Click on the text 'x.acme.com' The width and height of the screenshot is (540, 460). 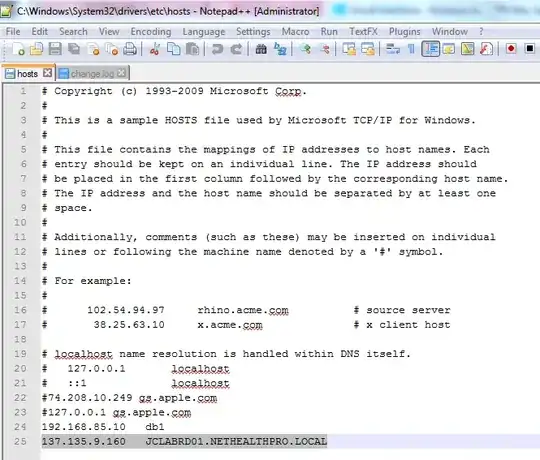pos(230,325)
